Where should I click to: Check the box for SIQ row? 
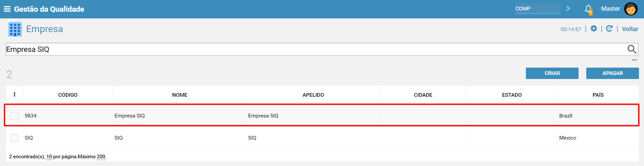pyautogui.click(x=14, y=138)
